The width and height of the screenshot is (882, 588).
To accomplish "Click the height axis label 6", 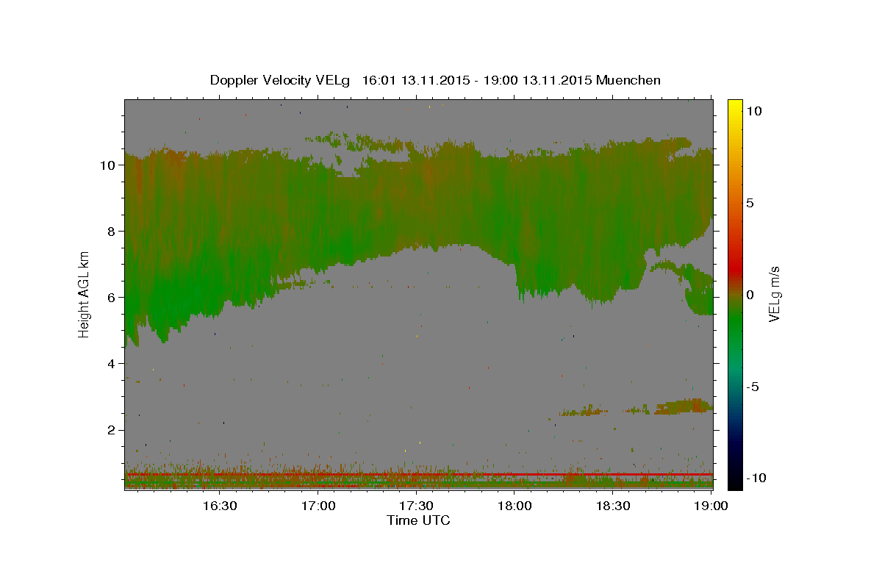I will [x=113, y=298].
